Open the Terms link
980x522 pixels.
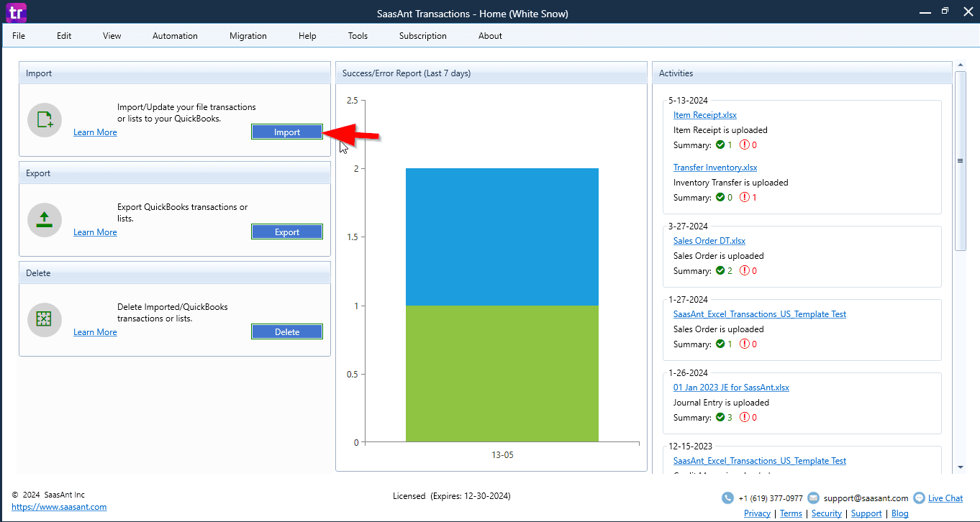(x=791, y=513)
